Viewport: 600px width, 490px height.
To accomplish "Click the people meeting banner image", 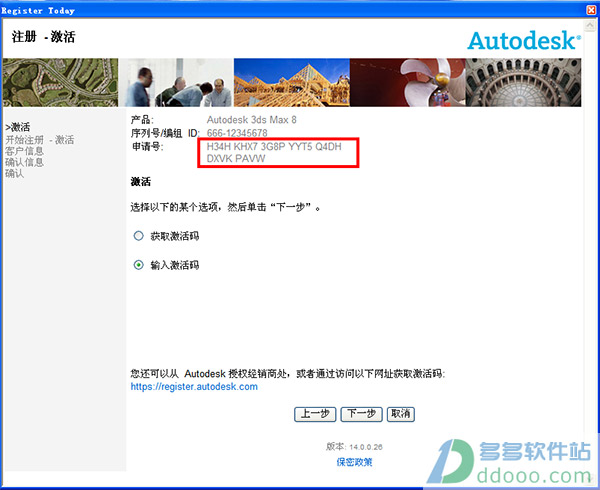I will click(176, 82).
